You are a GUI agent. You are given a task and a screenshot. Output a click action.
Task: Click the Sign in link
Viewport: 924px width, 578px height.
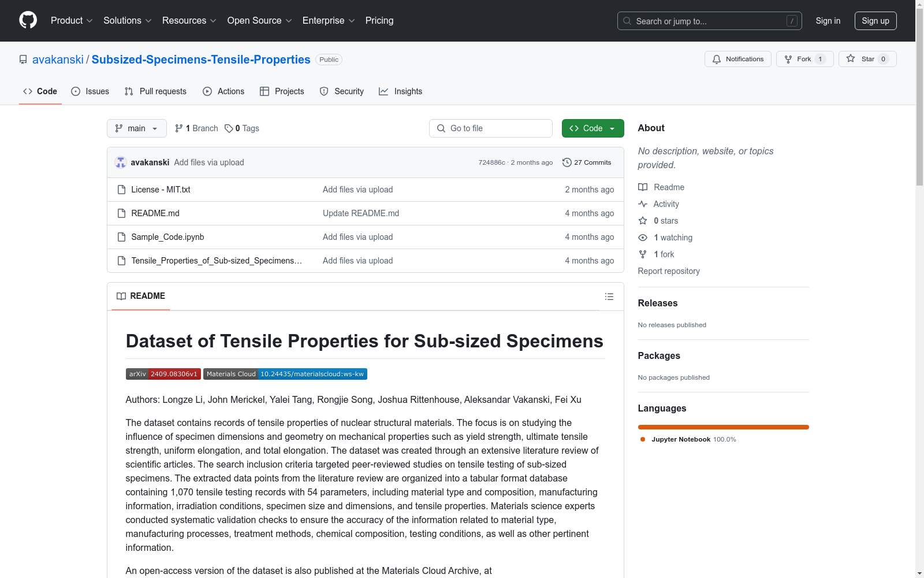pos(828,21)
